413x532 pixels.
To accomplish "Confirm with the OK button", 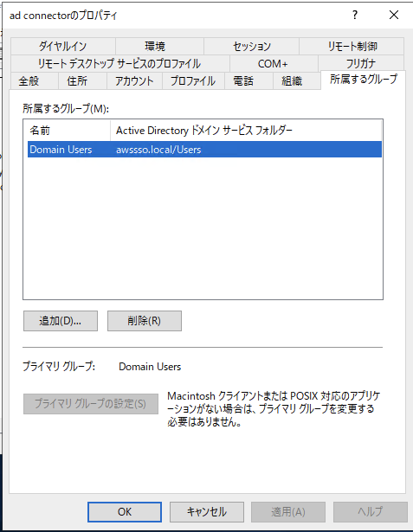I will [x=125, y=511].
